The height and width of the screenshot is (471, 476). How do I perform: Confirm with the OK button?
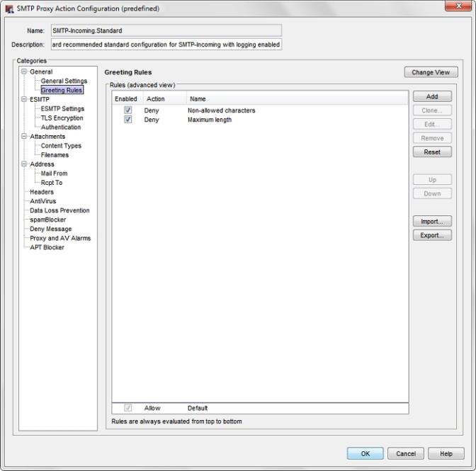pos(365,453)
